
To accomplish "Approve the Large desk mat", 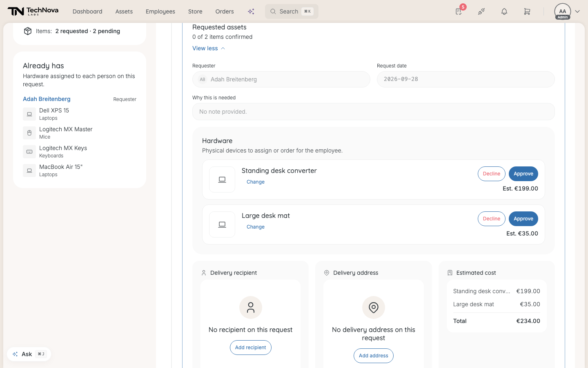I will (523, 219).
